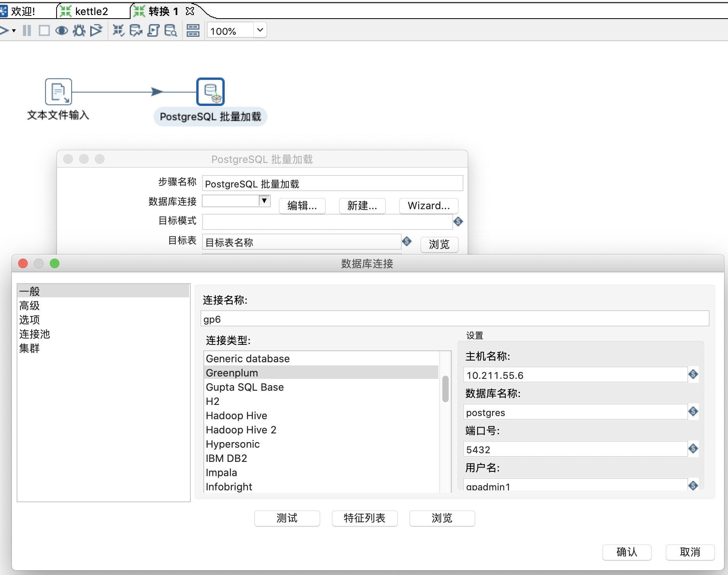Switch to the 欢迎! tab
Image resolution: width=728 pixels, height=575 pixels.
click(23, 11)
